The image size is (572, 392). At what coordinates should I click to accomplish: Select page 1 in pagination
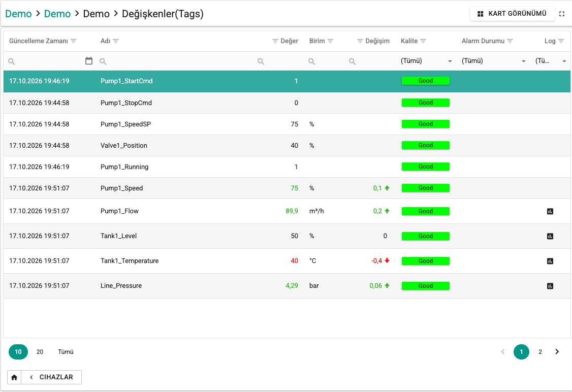(521, 352)
